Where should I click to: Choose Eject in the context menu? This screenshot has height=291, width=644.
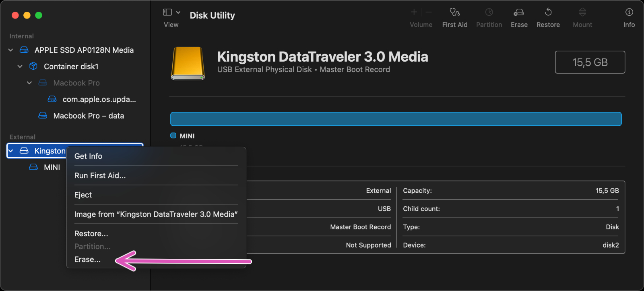[x=83, y=195]
